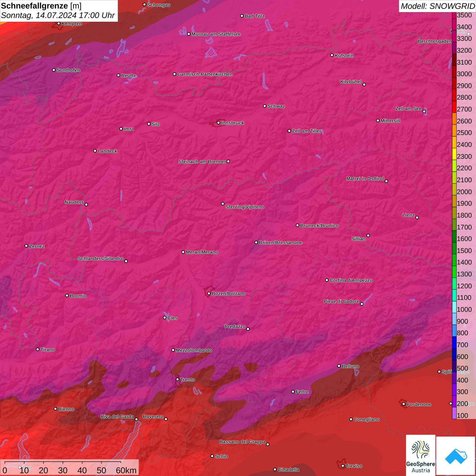Click the Modell: SNOWGRID label
Image resolution: width=476 pixels, height=476 pixels.
pos(438,6)
